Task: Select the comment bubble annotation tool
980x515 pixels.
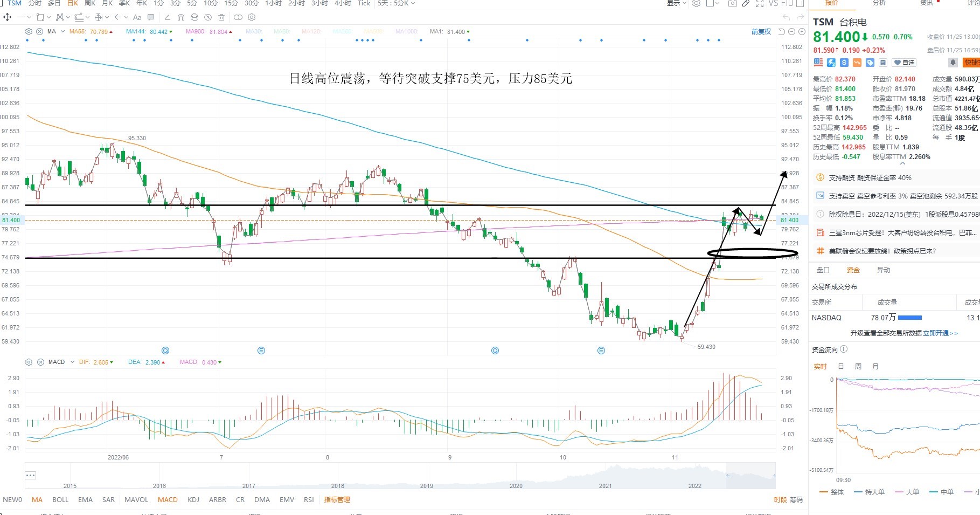Action: (151, 17)
